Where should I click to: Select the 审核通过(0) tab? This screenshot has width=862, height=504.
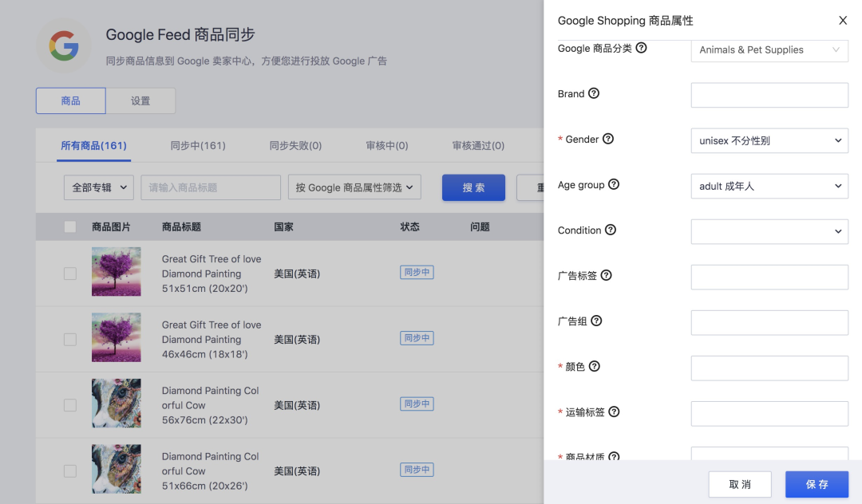[x=478, y=145]
